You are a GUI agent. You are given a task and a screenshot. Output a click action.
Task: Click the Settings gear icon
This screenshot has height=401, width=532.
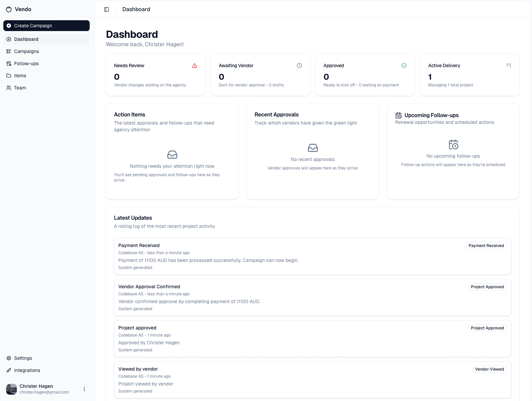coord(9,358)
